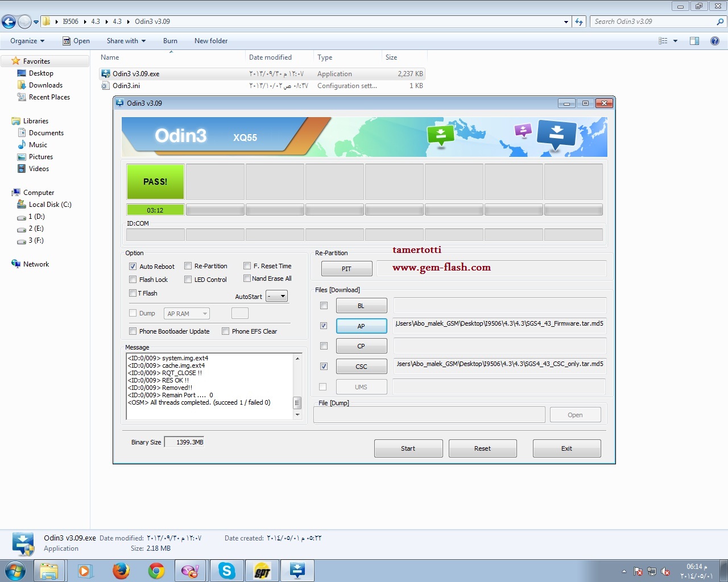728x582 pixels.
Task: Open Google Chrome from taskbar
Action: (x=156, y=571)
